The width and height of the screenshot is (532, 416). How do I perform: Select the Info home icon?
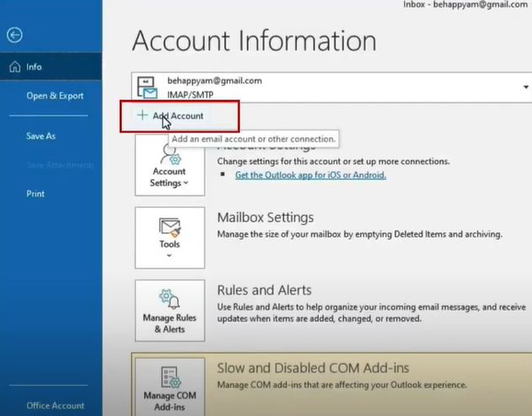(x=15, y=67)
